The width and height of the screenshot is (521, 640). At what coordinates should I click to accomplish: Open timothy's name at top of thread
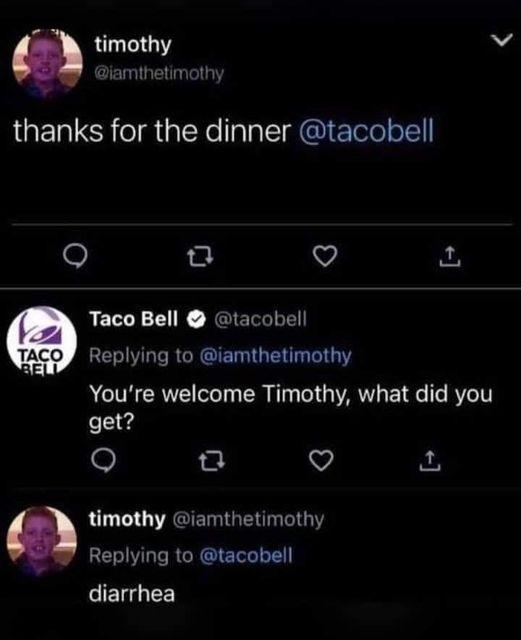point(133,44)
